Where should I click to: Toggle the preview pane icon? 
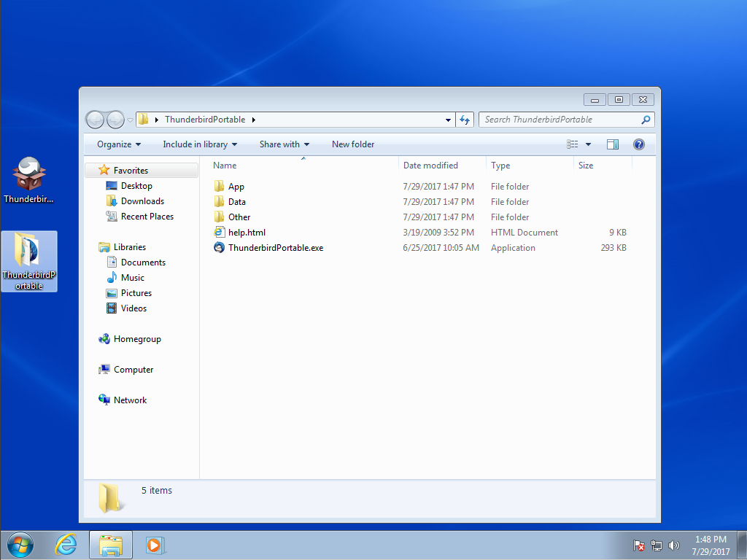click(x=613, y=144)
